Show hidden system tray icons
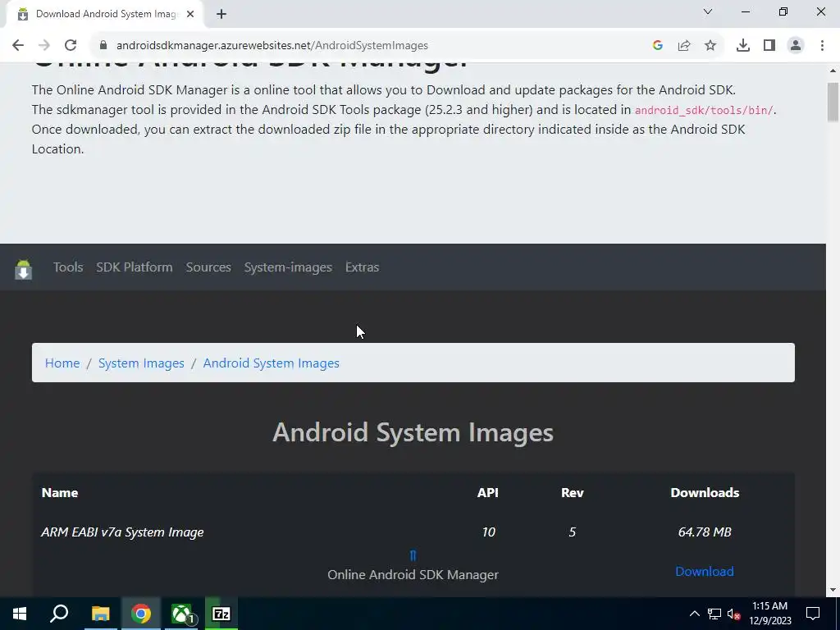This screenshot has height=630, width=840. click(694, 614)
